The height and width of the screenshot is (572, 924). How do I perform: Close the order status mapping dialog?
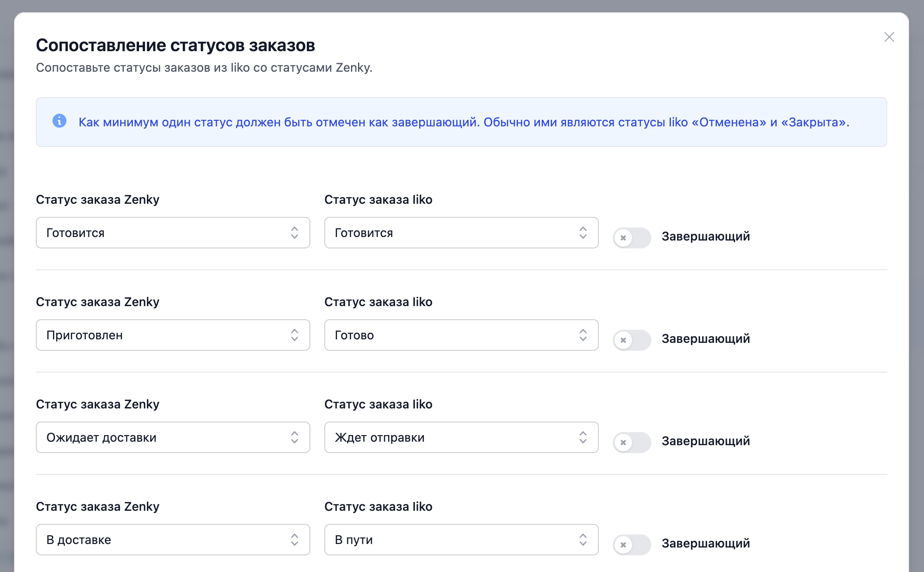[x=889, y=37]
